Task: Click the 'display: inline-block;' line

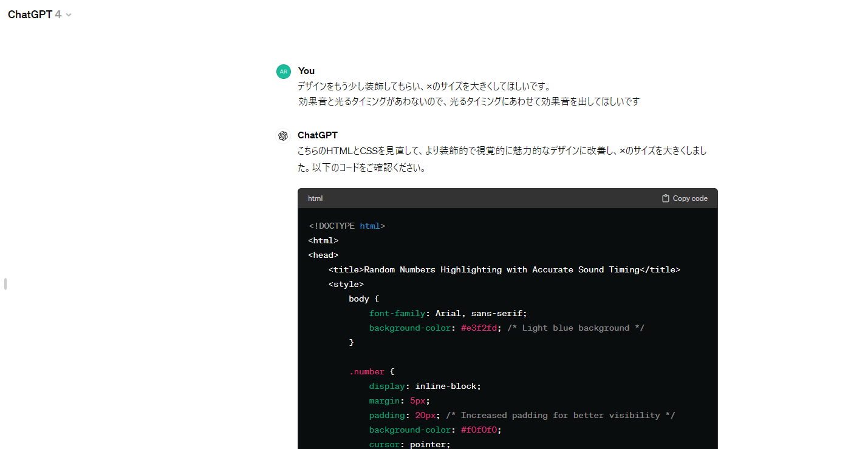Action: (425, 386)
